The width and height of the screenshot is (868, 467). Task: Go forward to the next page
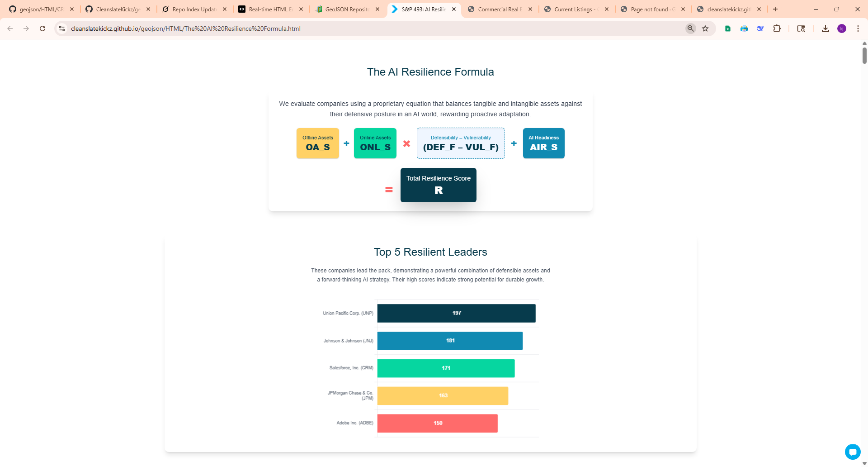point(26,29)
